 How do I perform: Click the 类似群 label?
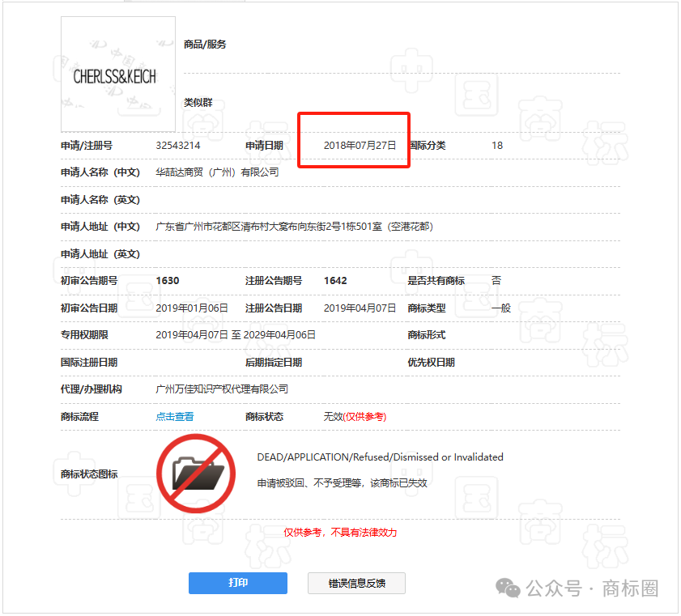tap(198, 103)
